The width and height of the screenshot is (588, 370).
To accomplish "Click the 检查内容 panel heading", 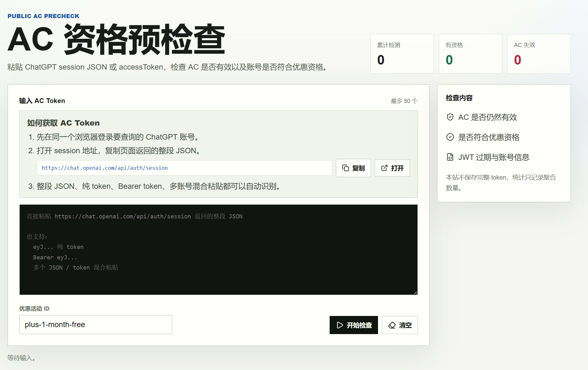I will (459, 98).
